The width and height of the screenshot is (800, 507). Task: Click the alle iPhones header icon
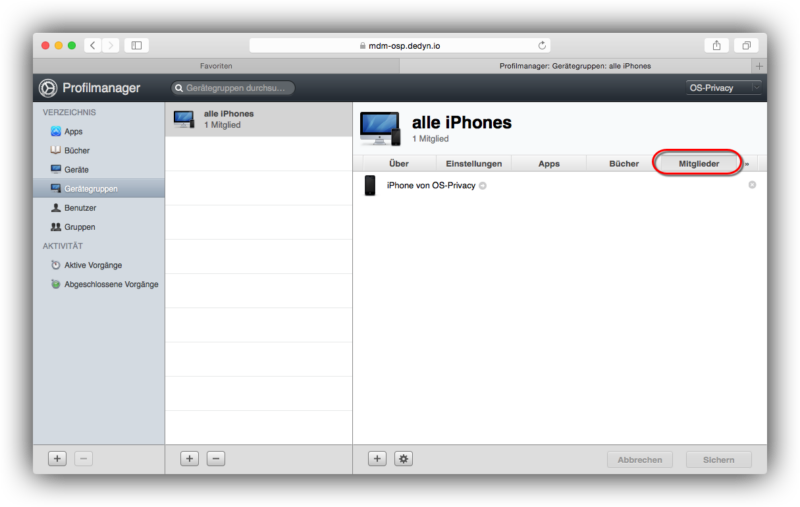point(380,129)
